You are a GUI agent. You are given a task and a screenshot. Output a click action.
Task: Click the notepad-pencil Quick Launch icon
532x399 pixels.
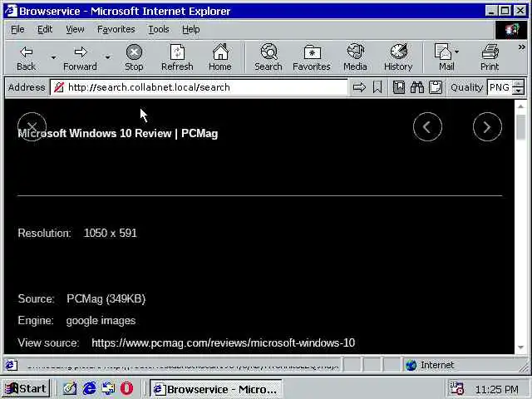70,388
